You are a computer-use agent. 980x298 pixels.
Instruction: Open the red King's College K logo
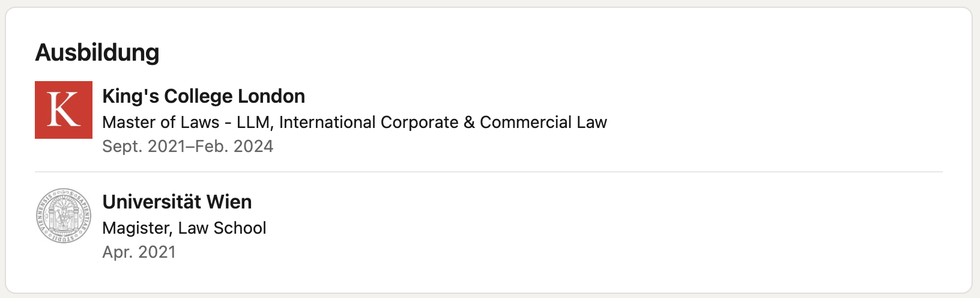point(64,110)
